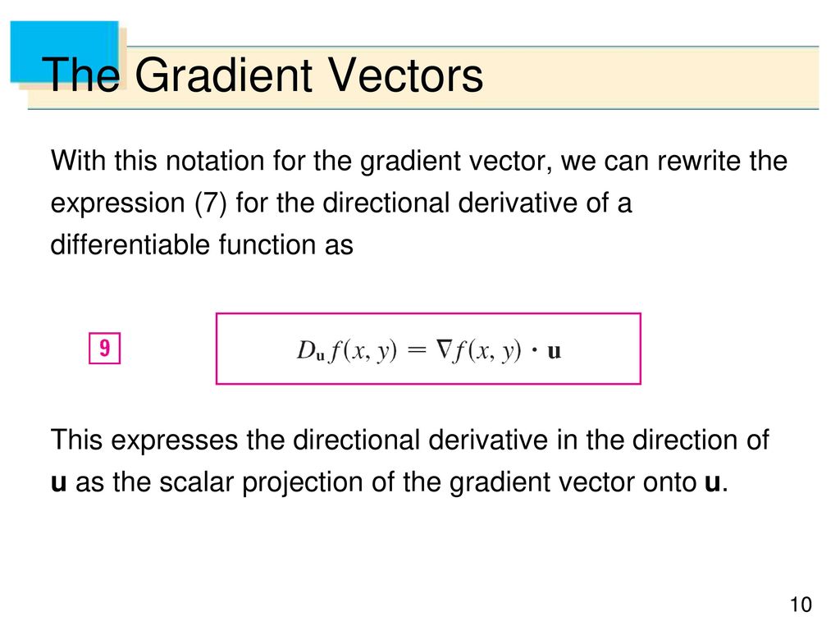
Task: Click "f(x, y)" on formula's left side
Action: [363, 351]
